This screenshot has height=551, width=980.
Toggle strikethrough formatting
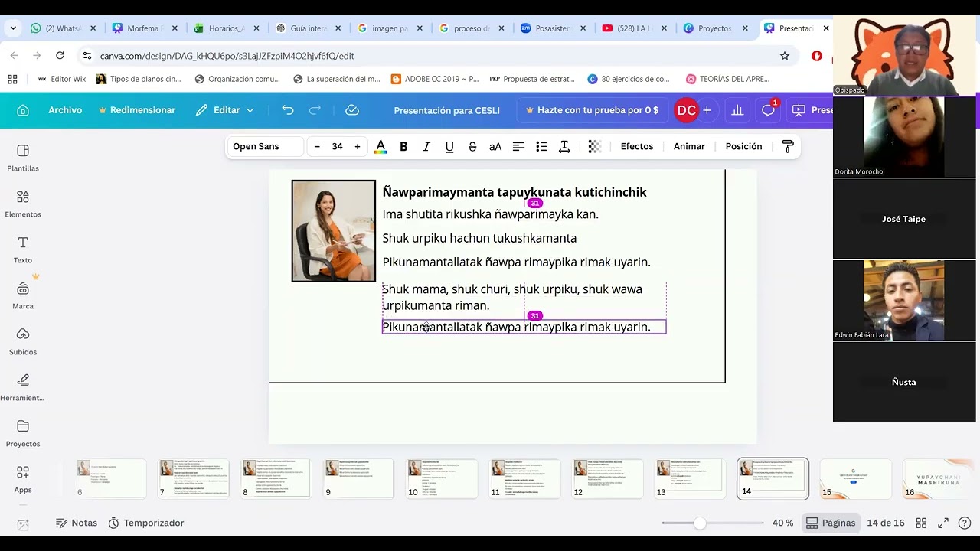(x=472, y=146)
